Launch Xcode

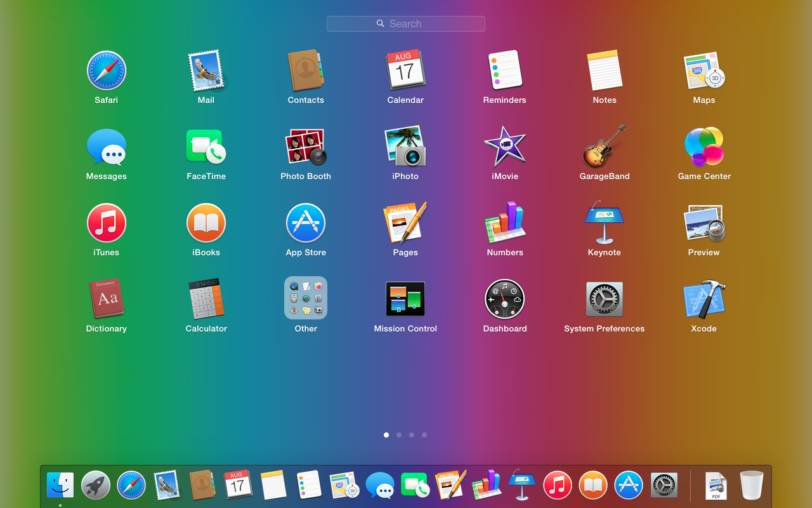pyautogui.click(x=704, y=299)
